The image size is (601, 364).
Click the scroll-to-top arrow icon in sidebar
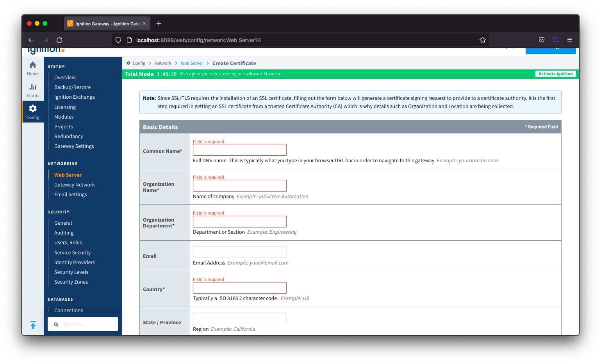[33, 325]
